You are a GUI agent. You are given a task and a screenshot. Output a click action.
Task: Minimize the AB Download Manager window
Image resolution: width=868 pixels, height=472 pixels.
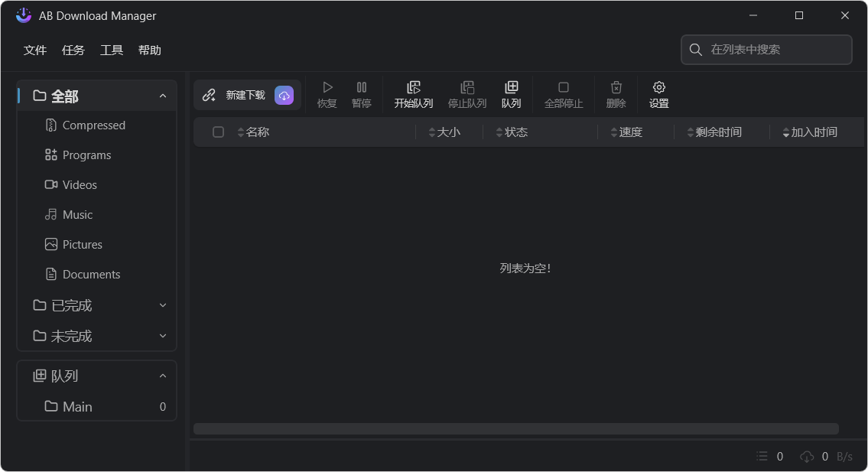pyautogui.click(x=753, y=15)
